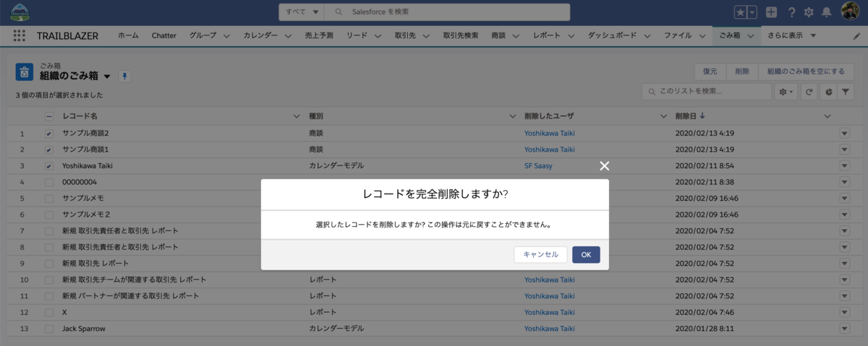Open the Chatter tab
This screenshot has width=868, height=346.
coord(164,35)
